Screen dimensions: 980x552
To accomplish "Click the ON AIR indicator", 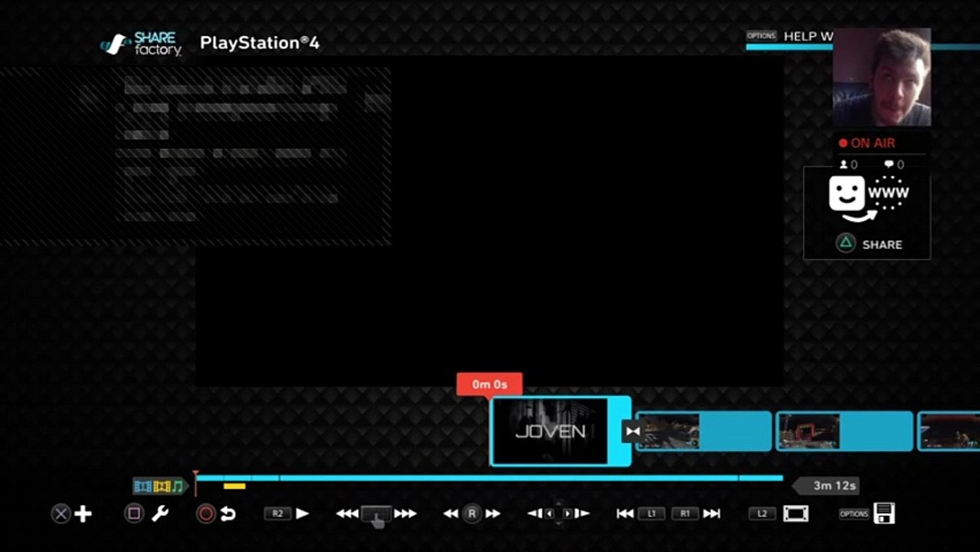I will [x=867, y=143].
